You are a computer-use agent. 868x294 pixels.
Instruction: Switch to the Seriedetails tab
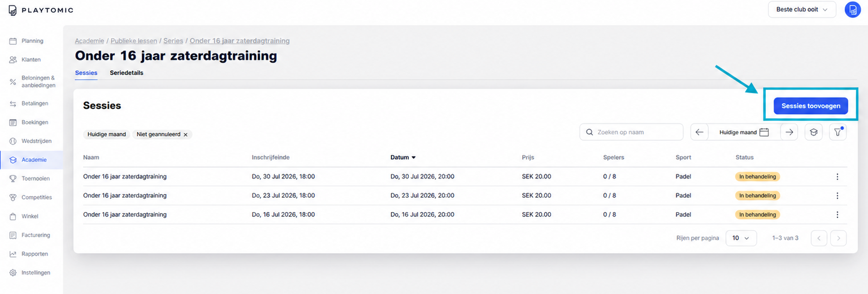click(126, 73)
